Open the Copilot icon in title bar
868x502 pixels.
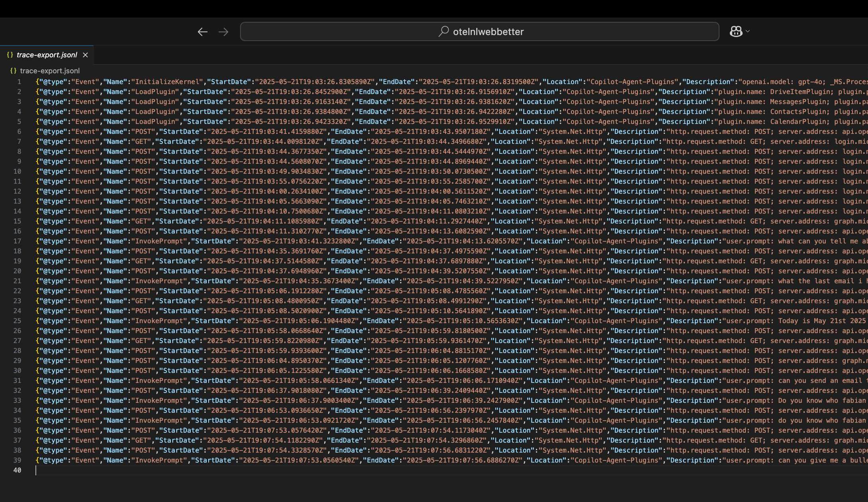[x=736, y=31]
